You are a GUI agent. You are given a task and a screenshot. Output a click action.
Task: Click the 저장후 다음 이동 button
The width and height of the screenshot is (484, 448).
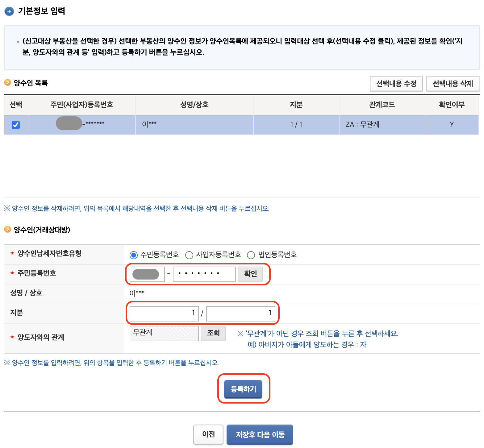point(260,434)
